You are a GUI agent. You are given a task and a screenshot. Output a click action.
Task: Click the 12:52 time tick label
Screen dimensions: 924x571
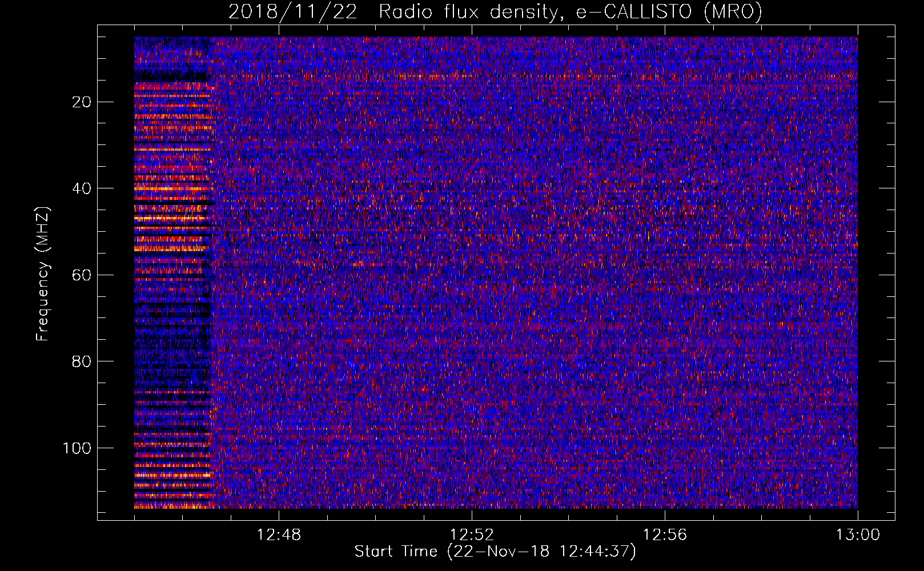pyautogui.click(x=472, y=535)
